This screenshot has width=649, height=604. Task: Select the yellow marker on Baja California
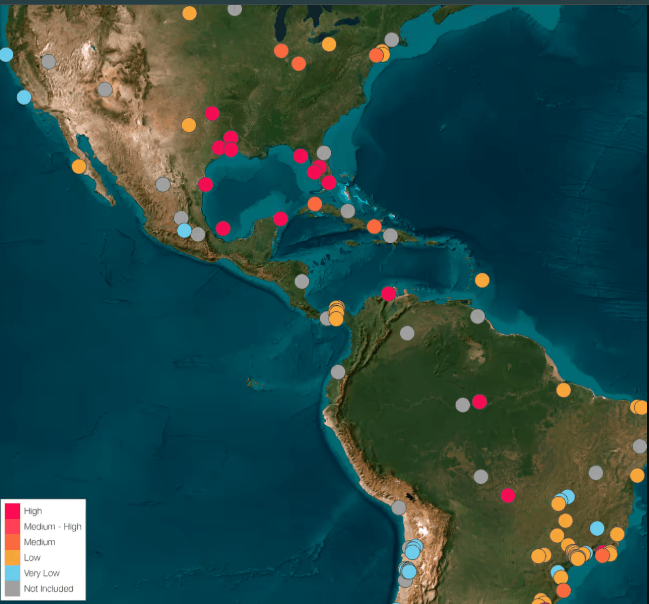click(79, 166)
